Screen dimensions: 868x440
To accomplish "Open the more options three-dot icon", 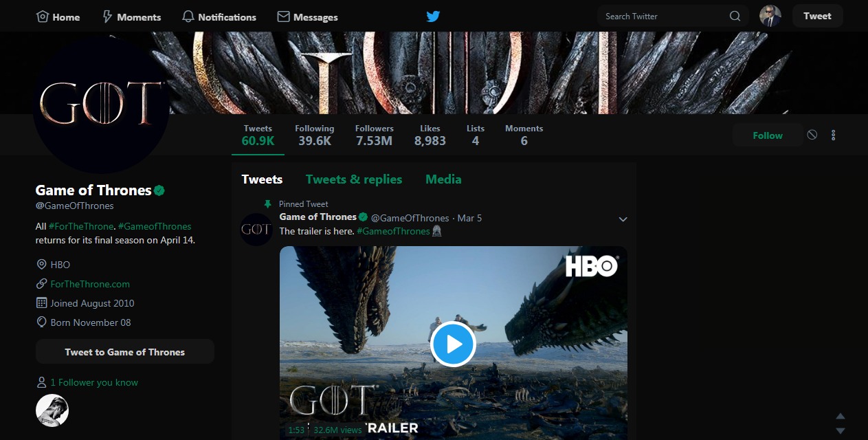I will click(x=833, y=135).
